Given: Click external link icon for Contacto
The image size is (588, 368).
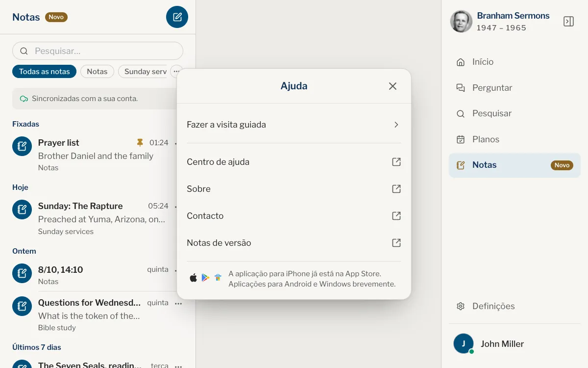Looking at the screenshot, I should (396, 216).
